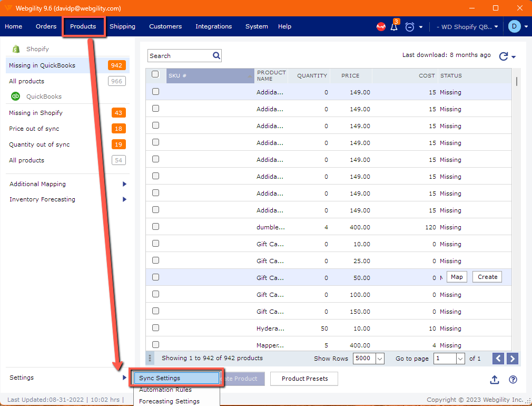Open the help question mark icon
The height and width of the screenshot is (406, 532).
pyautogui.click(x=513, y=380)
